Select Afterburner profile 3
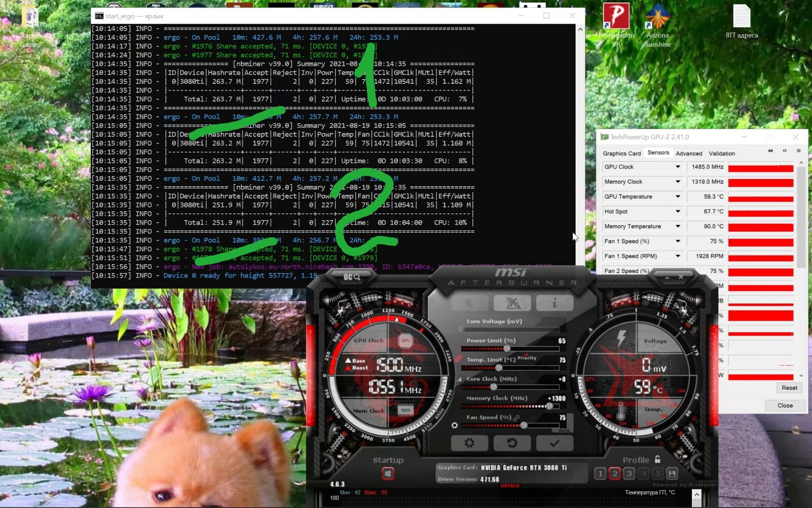Image resolution: width=812 pixels, height=508 pixels. [x=629, y=473]
